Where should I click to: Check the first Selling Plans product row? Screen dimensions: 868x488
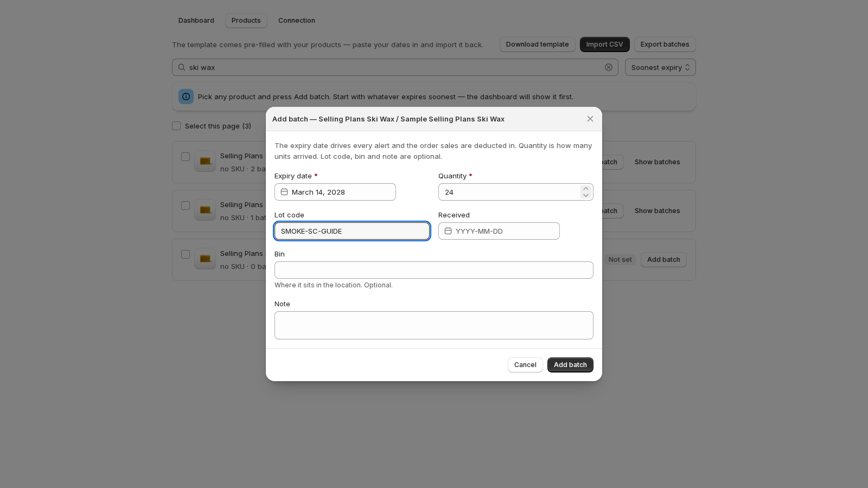click(186, 157)
